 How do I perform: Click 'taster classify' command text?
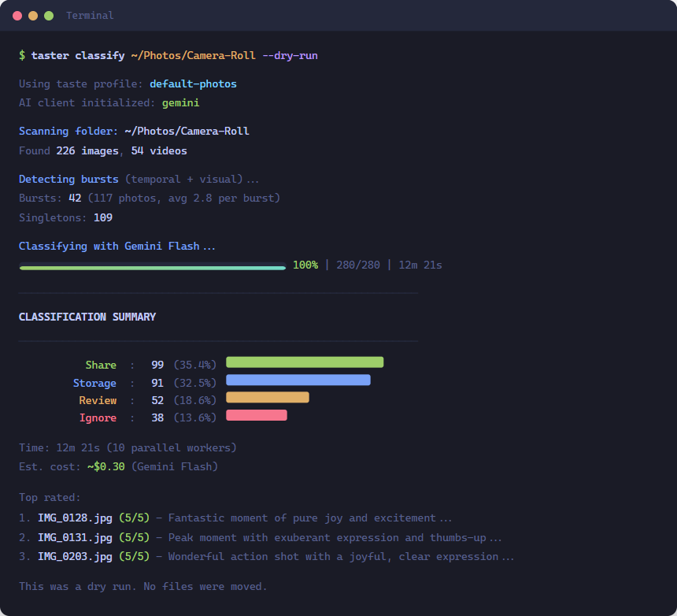click(78, 56)
